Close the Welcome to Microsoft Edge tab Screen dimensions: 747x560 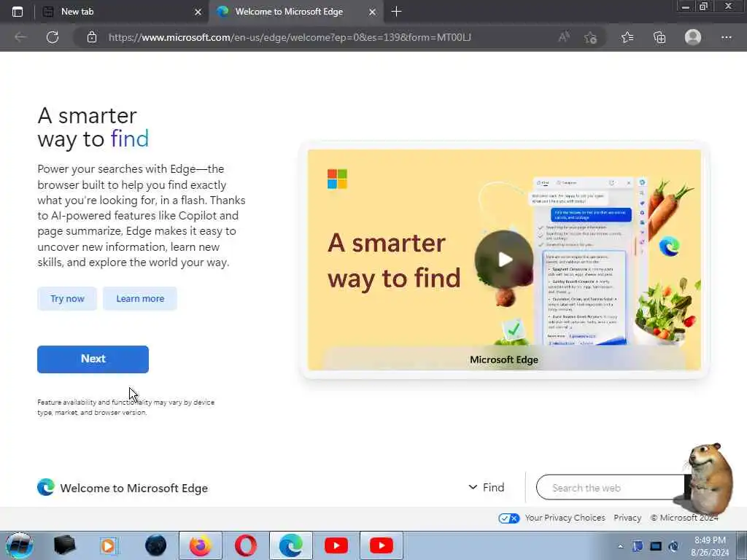[x=373, y=12]
